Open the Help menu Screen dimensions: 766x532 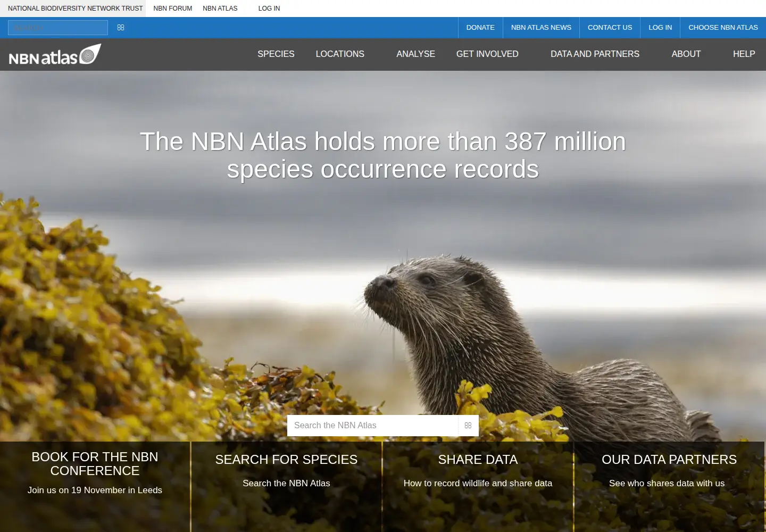pos(744,54)
